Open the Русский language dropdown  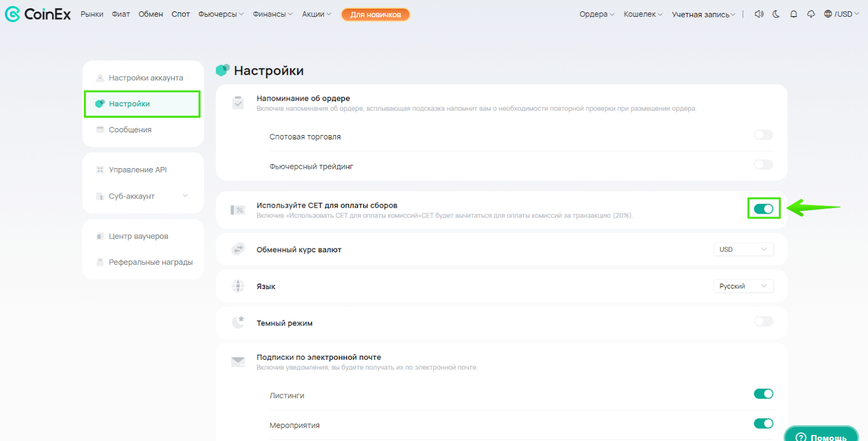click(743, 286)
